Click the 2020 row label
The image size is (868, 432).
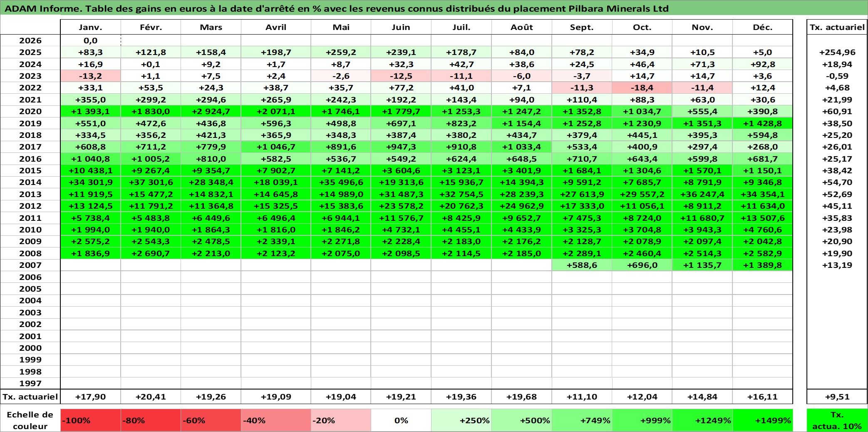[x=30, y=111]
